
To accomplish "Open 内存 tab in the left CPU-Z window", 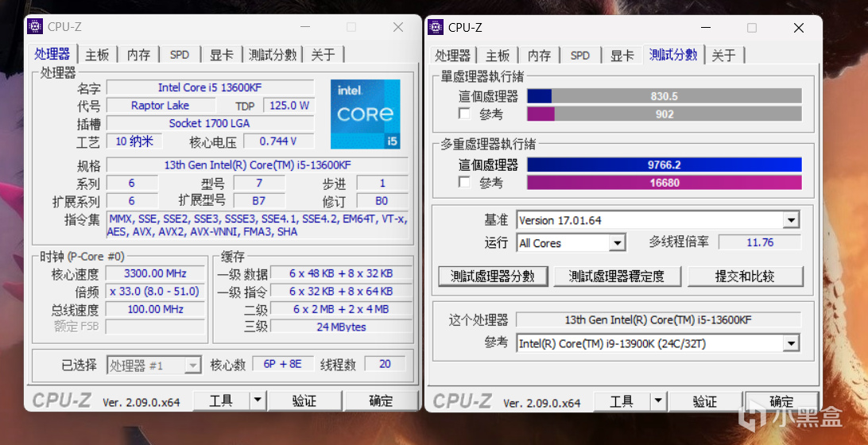I will (138, 54).
